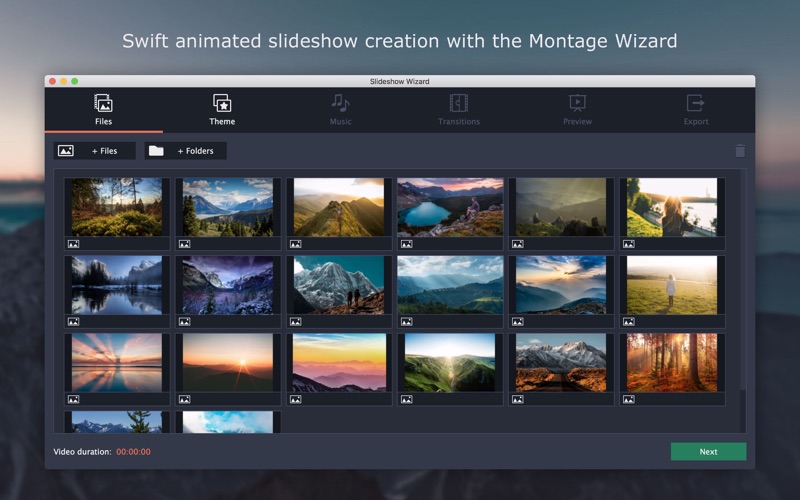Select the road toward snowy mountains thumbnail
Viewport: 800px width, 500px height.
coord(561,362)
